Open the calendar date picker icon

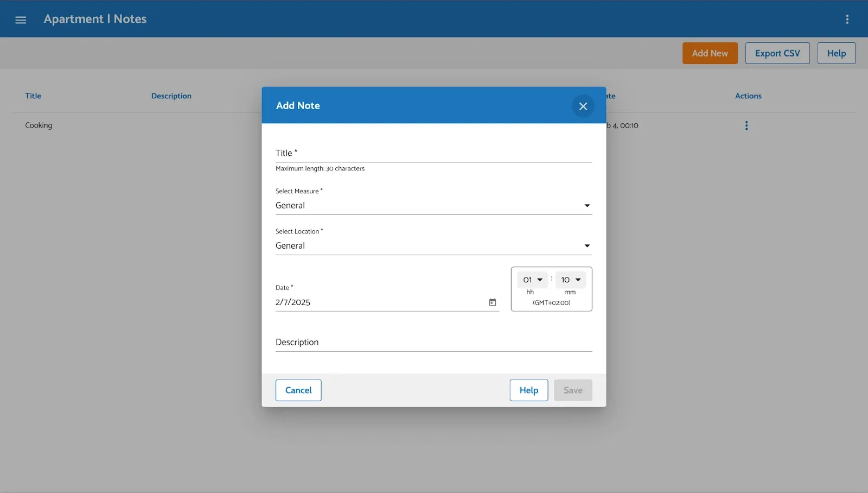pos(492,302)
